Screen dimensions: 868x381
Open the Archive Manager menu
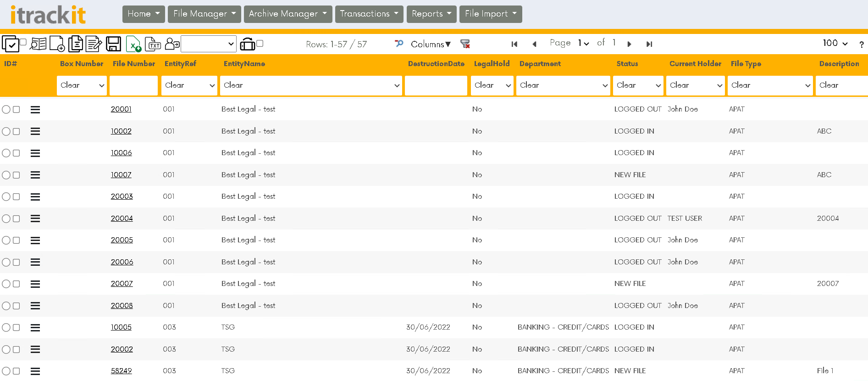[288, 14]
